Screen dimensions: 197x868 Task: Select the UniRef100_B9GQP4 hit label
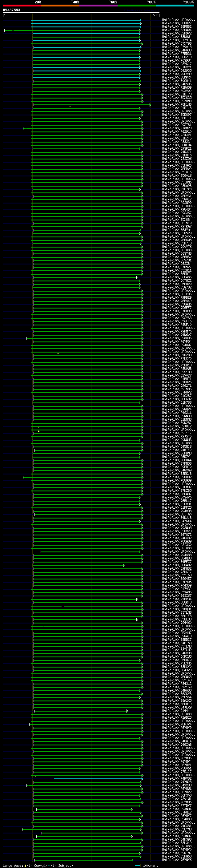coord(177,410)
